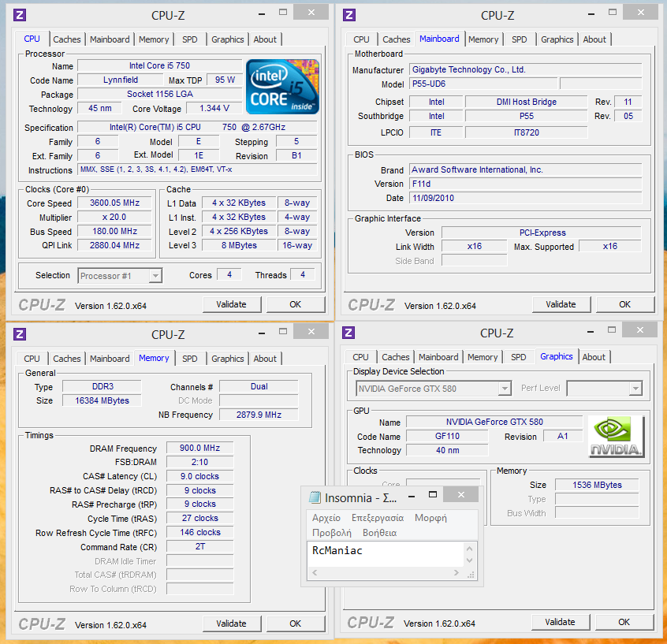Image resolution: width=667 pixels, height=644 pixels.
Task: Open the About tab in the Motherboard window
Action: [594, 39]
